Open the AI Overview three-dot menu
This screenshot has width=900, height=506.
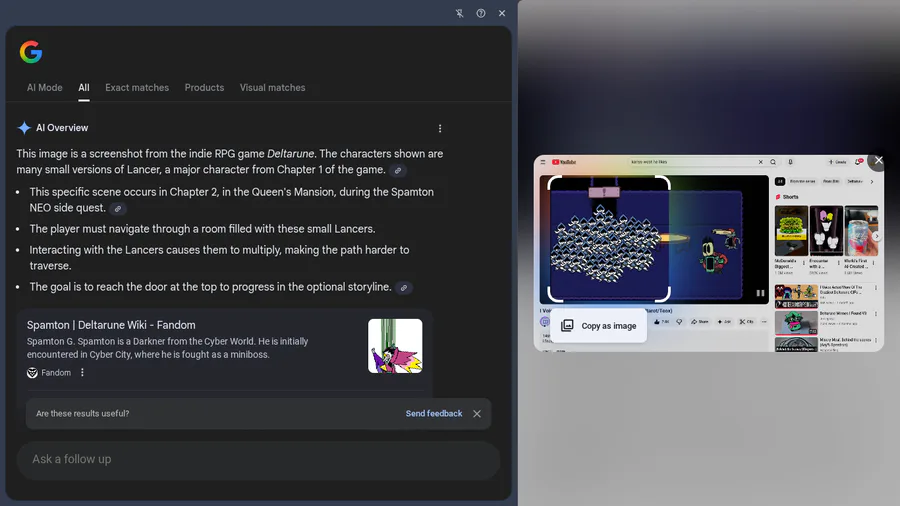pos(440,129)
